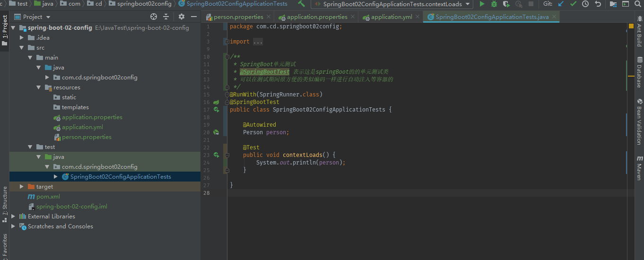Viewport: 644px width, 260px height.
Task: Hide the Project tool window with the minus icon
Action: (194, 17)
